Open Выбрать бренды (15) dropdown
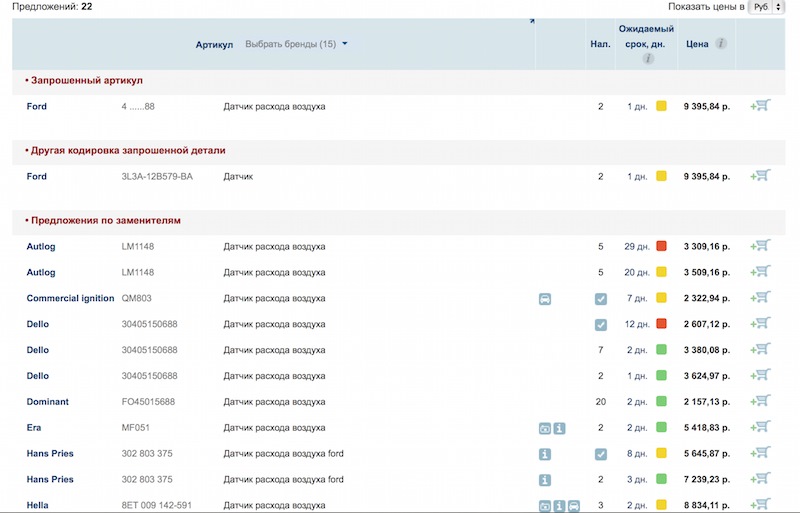800x513 pixels. (296, 44)
